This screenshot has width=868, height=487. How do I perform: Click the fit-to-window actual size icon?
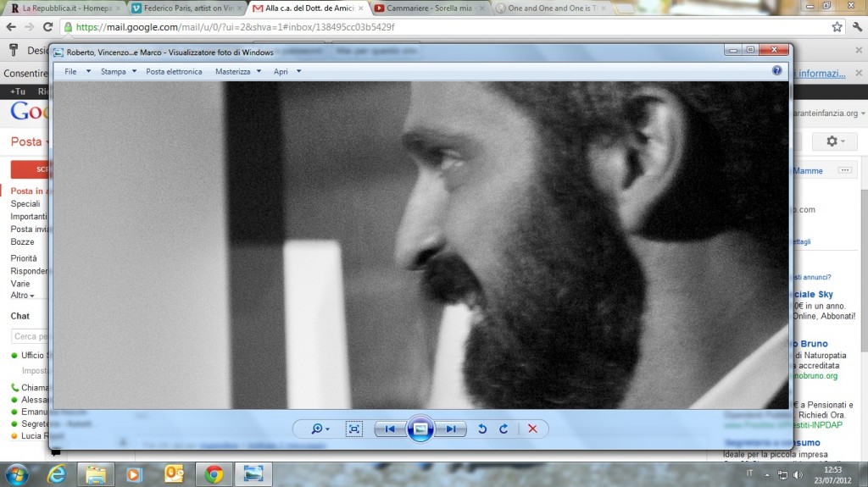(353, 429)
